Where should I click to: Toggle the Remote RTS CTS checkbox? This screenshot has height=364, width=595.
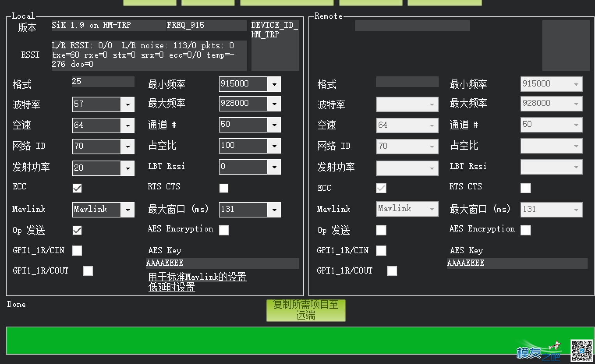click(x=526, y=188)
